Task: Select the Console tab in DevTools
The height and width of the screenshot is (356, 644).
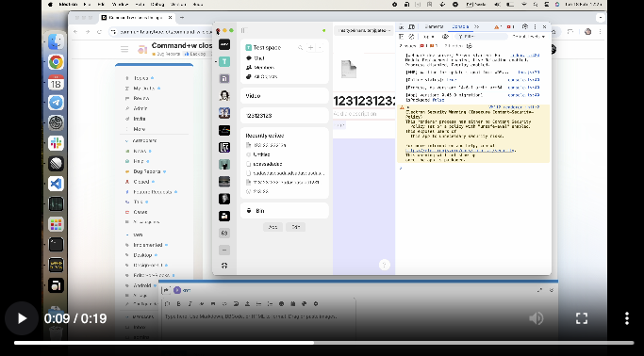Action: coord(460,26)
